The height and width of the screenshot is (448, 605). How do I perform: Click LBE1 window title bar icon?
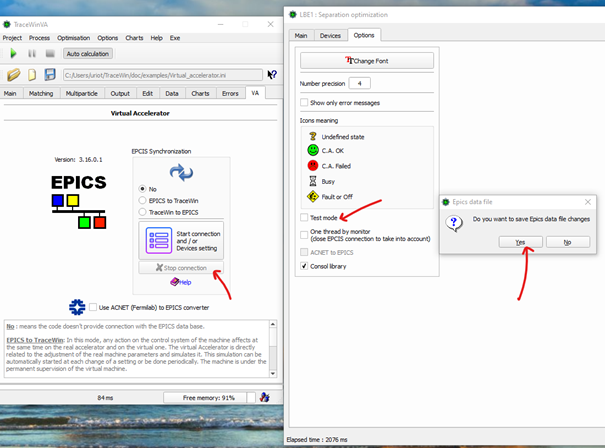pyautogui.click(x=293, y=15)
